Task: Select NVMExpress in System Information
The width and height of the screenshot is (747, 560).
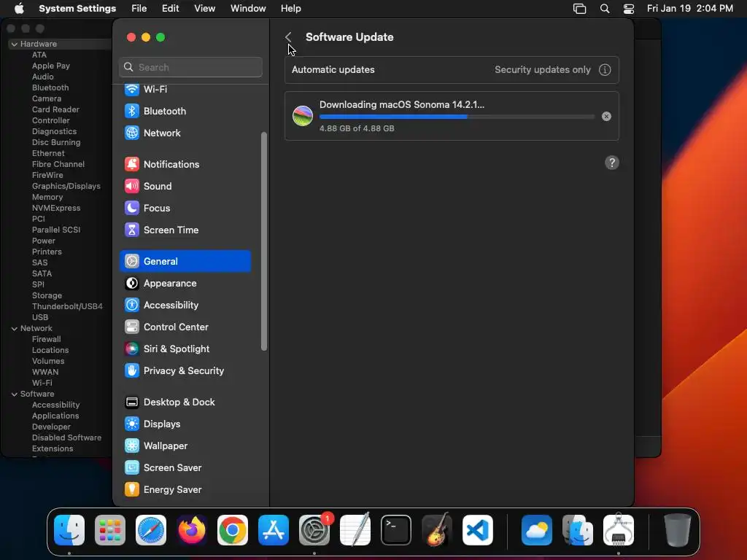Action: [56, 208]
